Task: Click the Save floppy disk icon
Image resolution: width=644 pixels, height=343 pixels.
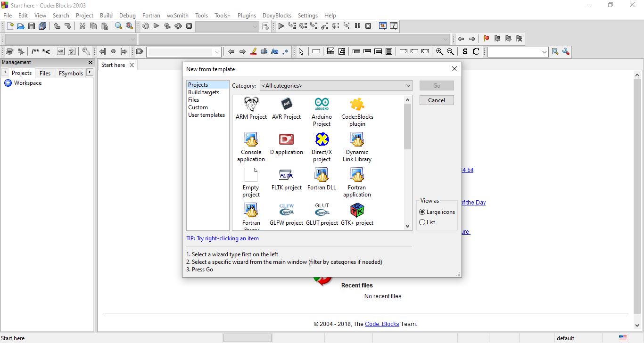Action: coord(32,26)
